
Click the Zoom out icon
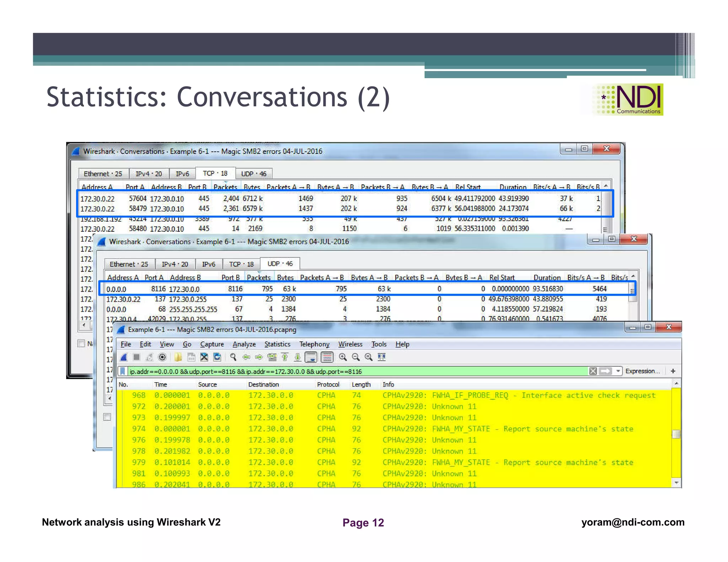356,357
